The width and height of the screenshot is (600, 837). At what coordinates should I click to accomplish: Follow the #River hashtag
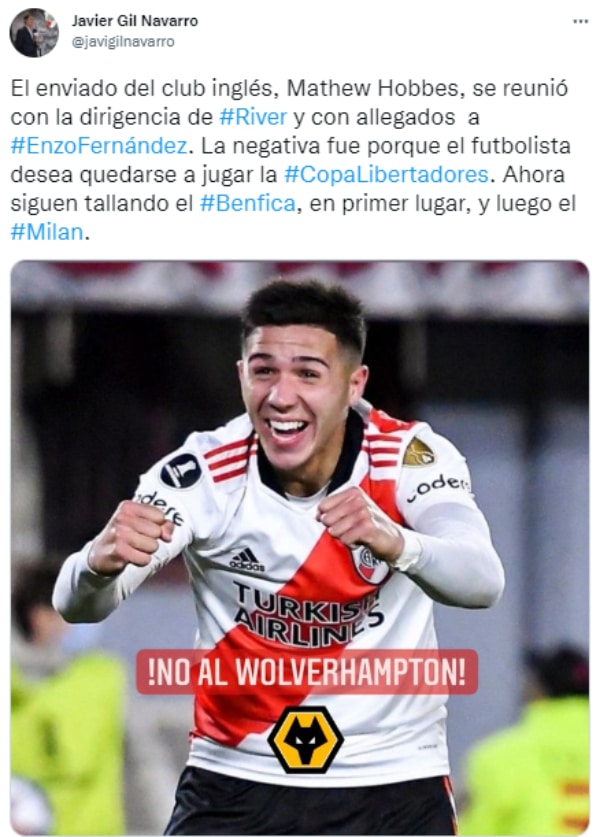point(253,117)
